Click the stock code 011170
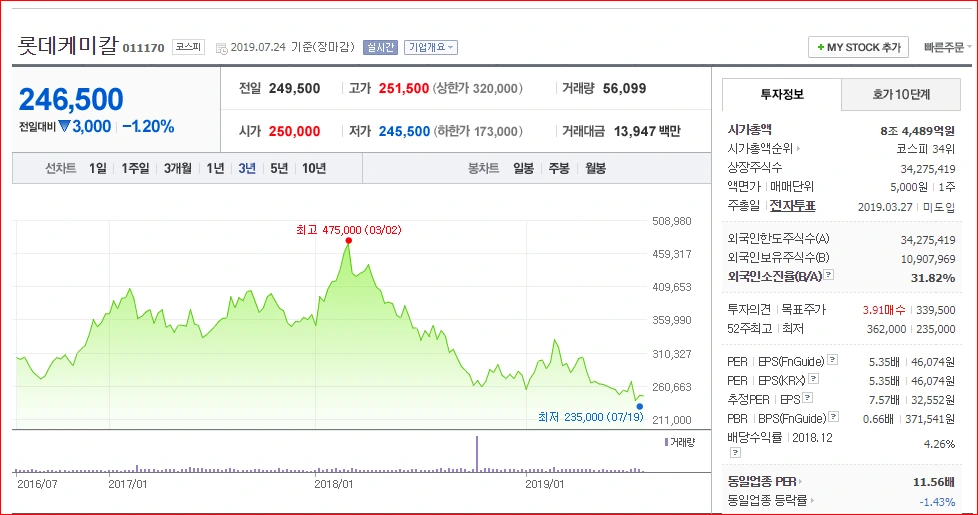Screen dimensions: 978x515 143,48
